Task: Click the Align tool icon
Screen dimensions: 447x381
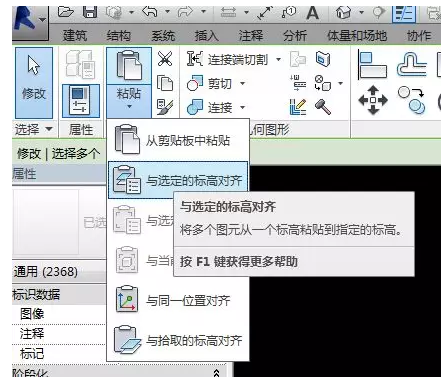Action: pos(372,65)
